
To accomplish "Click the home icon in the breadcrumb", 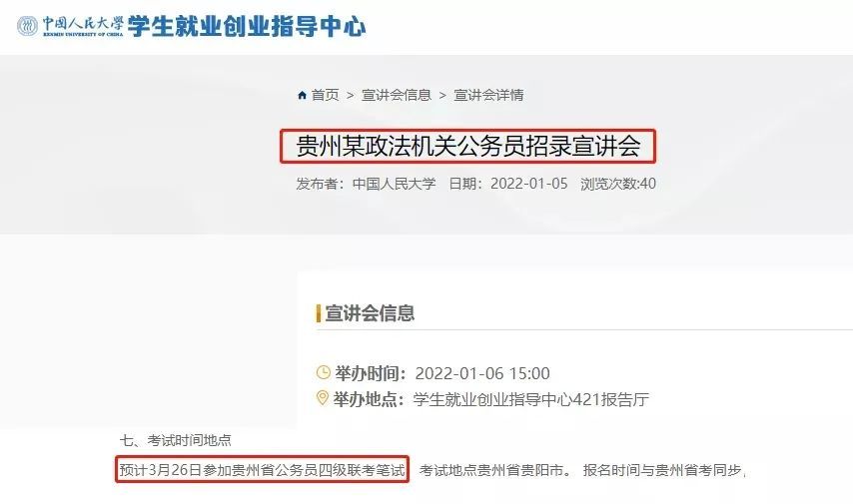I will pos(303,96).
